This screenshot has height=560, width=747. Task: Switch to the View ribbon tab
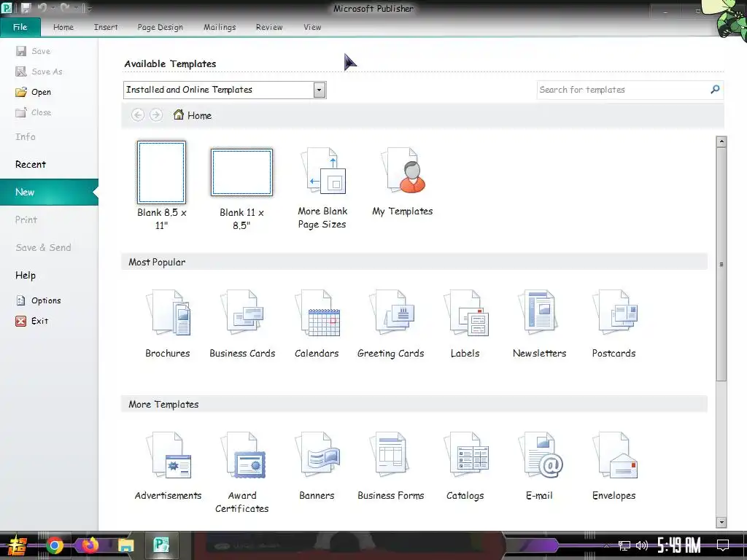pyautogui.click(x=312, y=27)
